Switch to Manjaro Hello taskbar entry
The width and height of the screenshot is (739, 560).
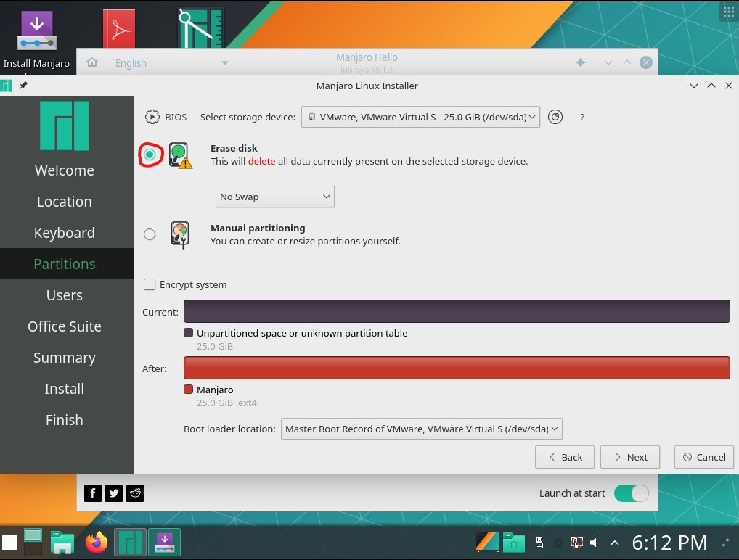point(131,543)
